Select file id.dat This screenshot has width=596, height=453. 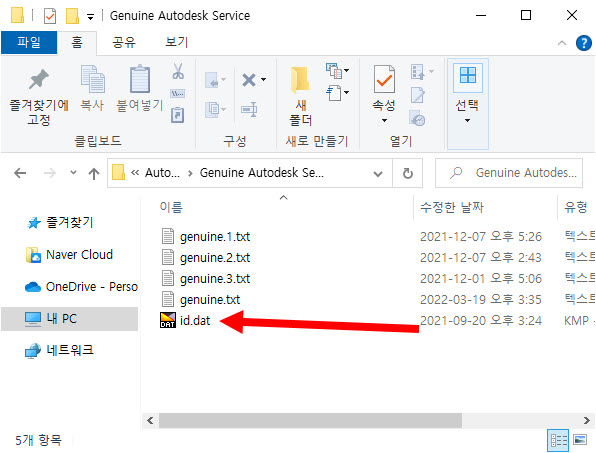195,320
